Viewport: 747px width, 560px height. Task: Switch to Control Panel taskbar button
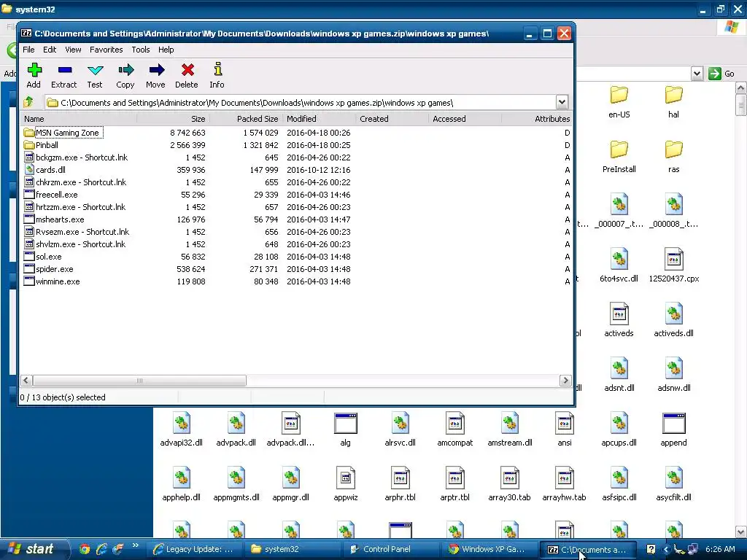click(x=390, y=549)
